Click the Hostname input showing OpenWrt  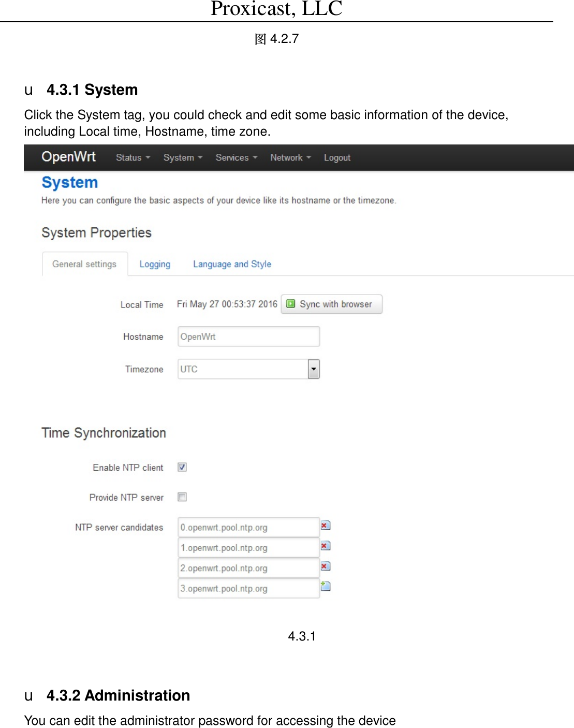pyautogui.click(x=248, y=336)
